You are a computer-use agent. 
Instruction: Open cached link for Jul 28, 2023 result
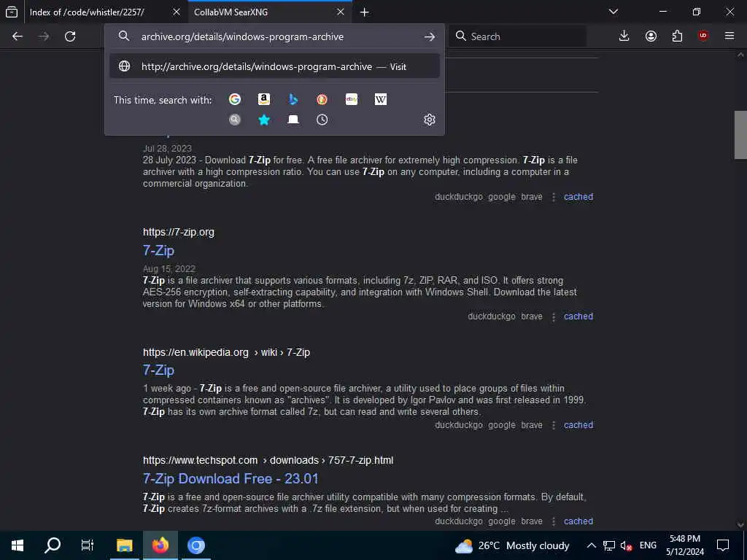578,197
